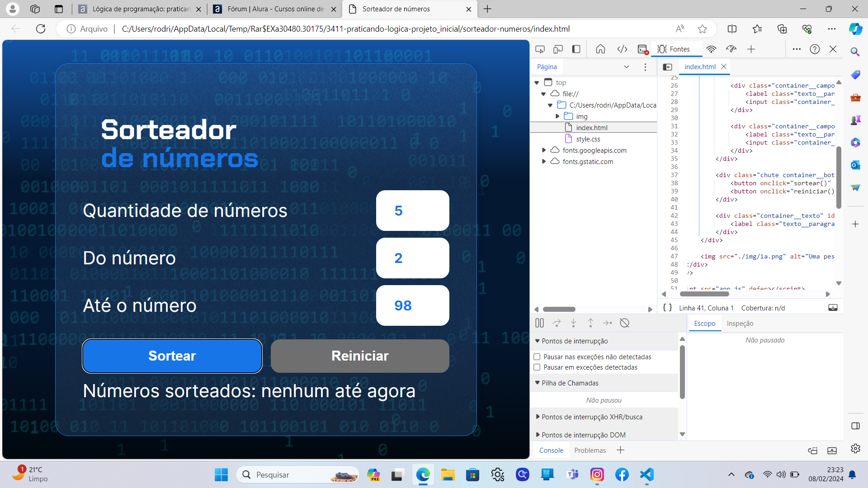Viewport: 868px width, 488px height.
Task: Toggle the file navigator sidebar icon
Action: [667, 67]
